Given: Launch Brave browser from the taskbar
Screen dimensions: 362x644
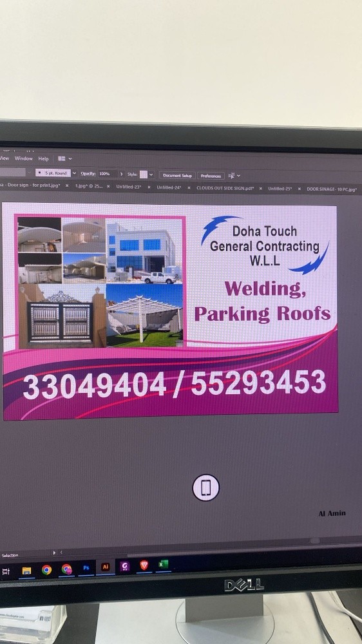Looking at the screenshot, I should click(144, 565).
